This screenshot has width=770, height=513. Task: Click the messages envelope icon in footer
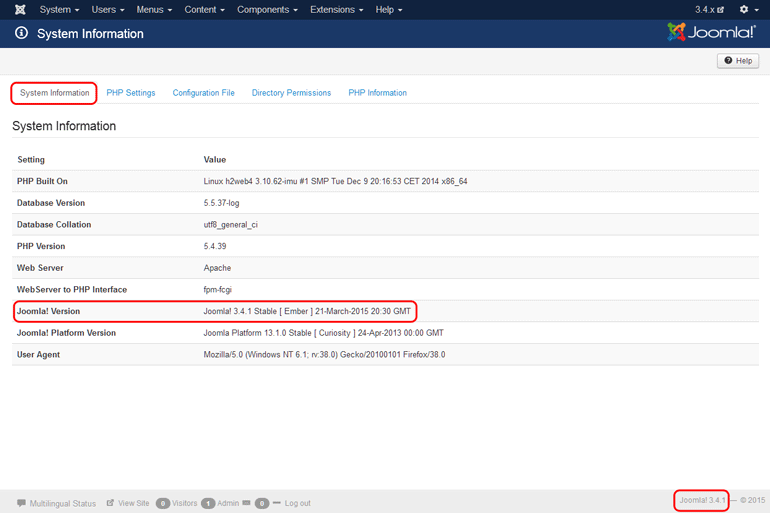coord(247,503)
